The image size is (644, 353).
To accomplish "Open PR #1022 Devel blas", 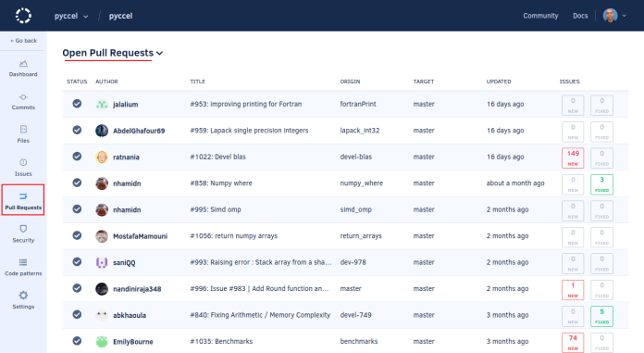I will pos(217,157).
